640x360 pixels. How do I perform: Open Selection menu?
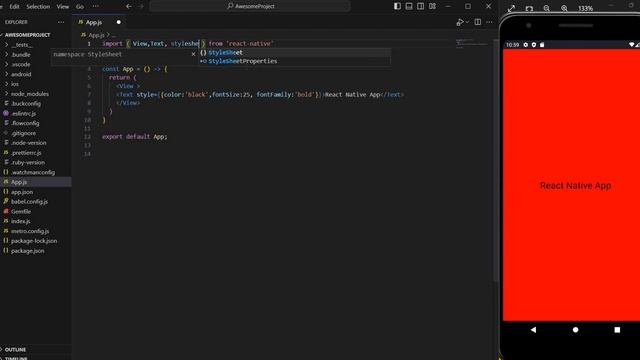(x=38, y=7)
